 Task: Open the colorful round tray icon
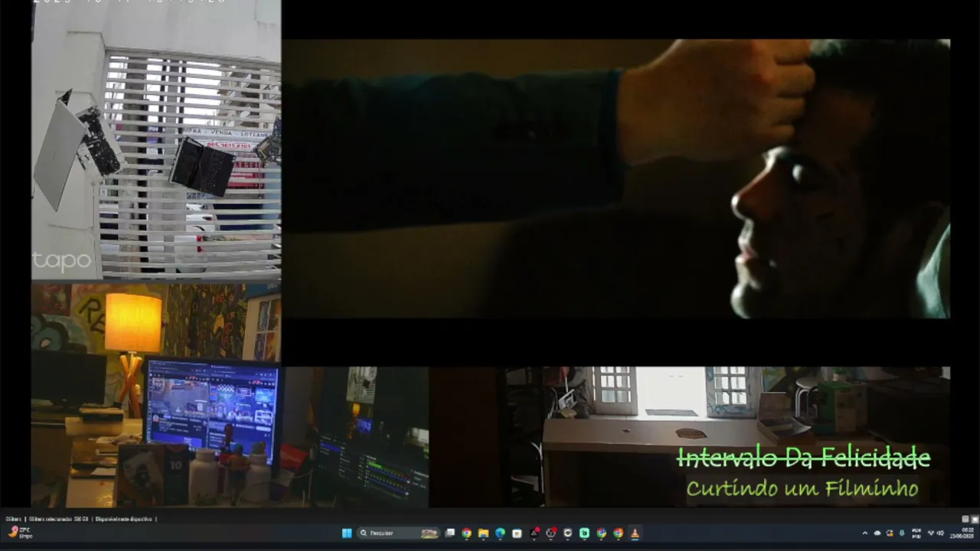pos(890,533)
